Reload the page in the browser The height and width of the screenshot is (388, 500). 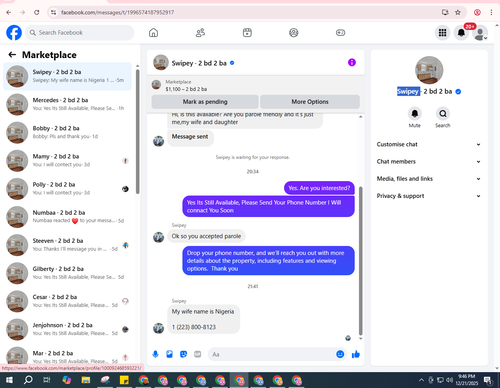pos(37,12)
